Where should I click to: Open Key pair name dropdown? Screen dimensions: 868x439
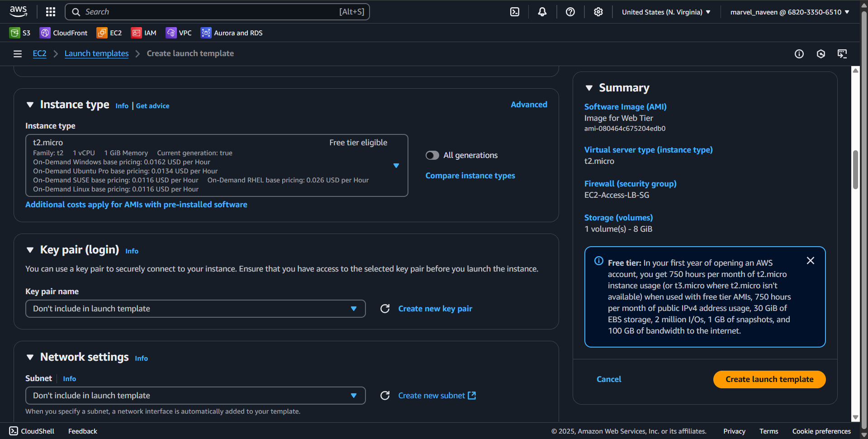click(x=195, y=309)
